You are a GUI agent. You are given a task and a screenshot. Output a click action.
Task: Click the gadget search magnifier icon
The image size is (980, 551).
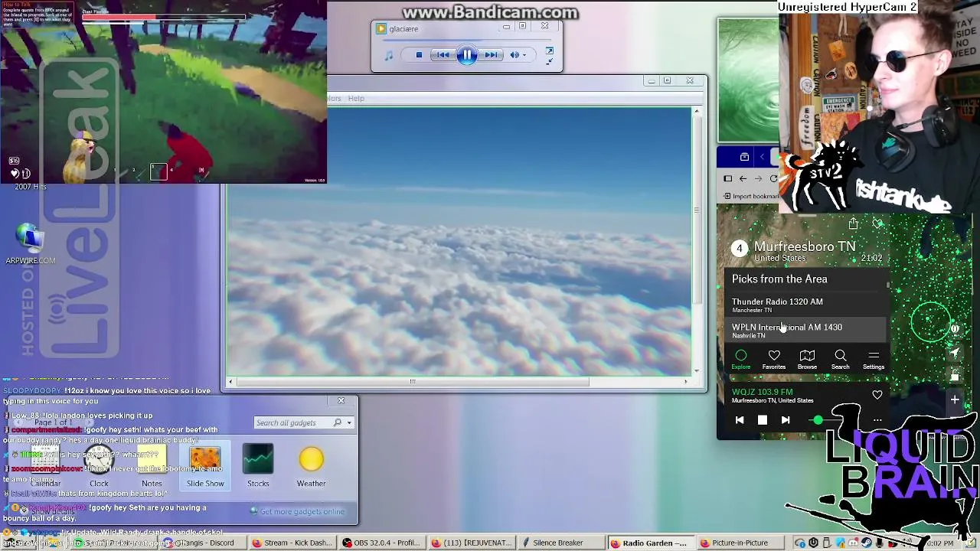(338, 422)
